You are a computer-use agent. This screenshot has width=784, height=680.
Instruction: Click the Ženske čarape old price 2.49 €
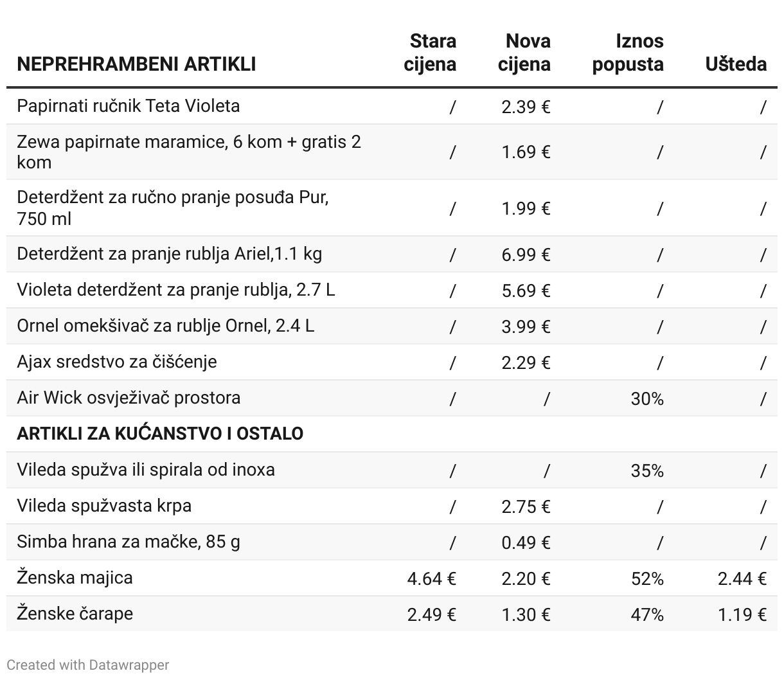tap(431, 614)
